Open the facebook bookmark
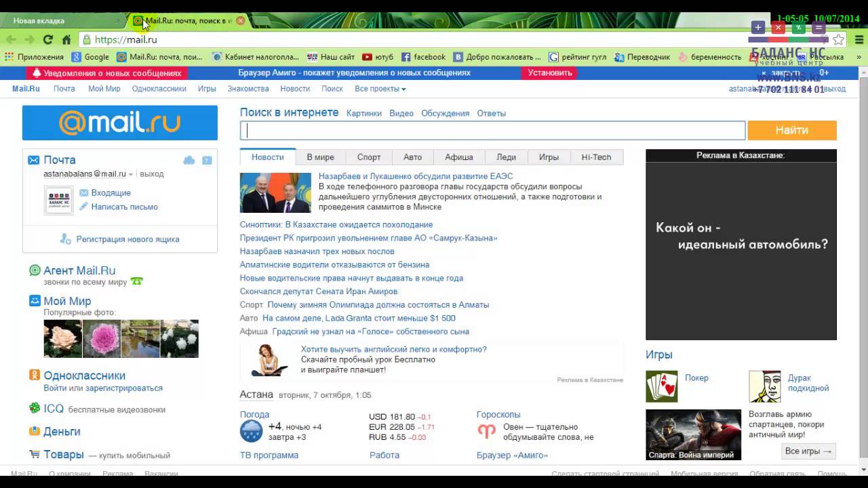Viewport: 868px width, 488px height. tap(423, 57)
